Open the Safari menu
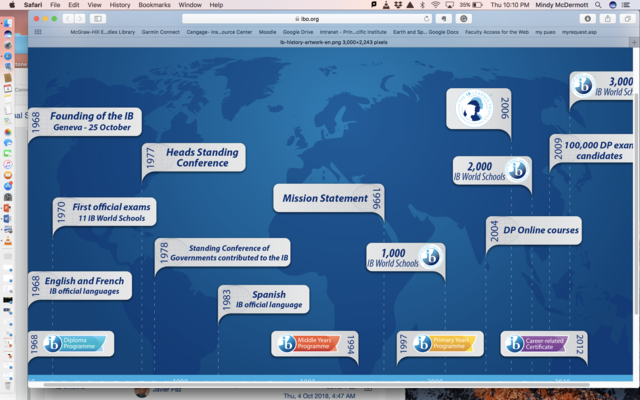640x400 pixels. point(33,5)
